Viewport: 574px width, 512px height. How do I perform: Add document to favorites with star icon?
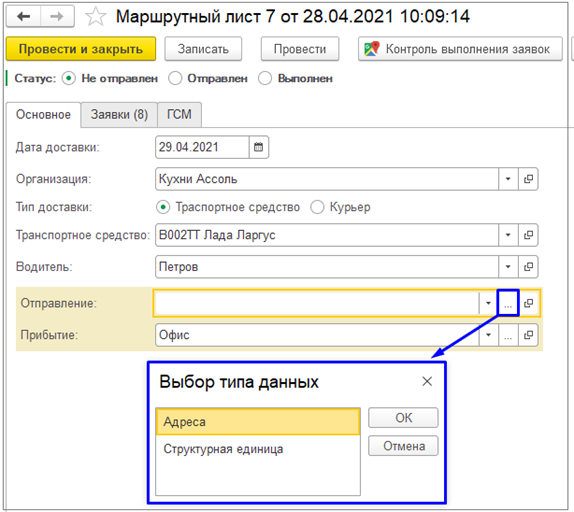pos(96,17)
